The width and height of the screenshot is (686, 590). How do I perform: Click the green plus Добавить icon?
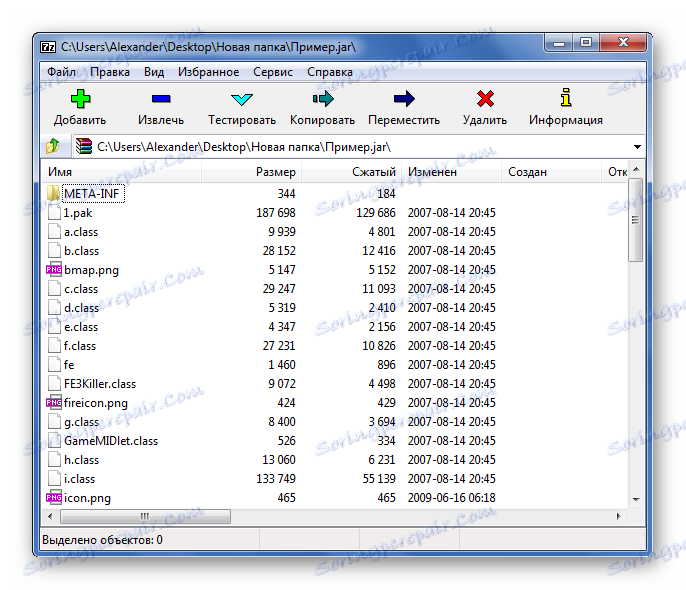click(x=80, y=99)
